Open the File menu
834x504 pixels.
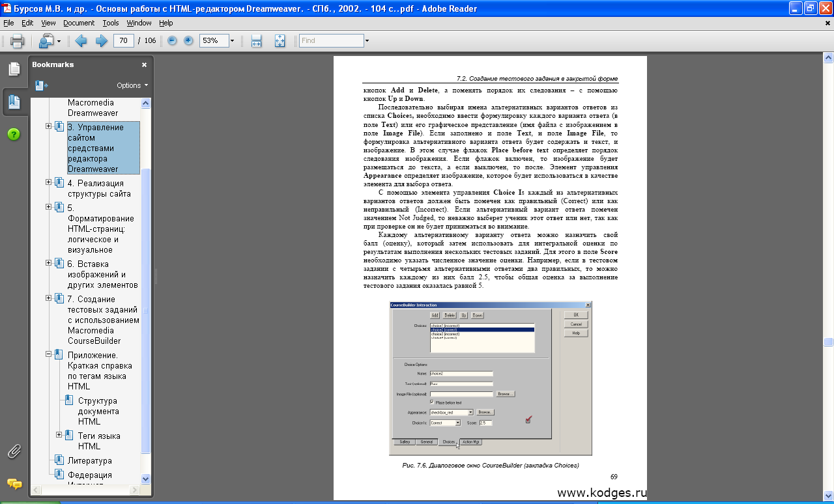[x=8, y=23]
